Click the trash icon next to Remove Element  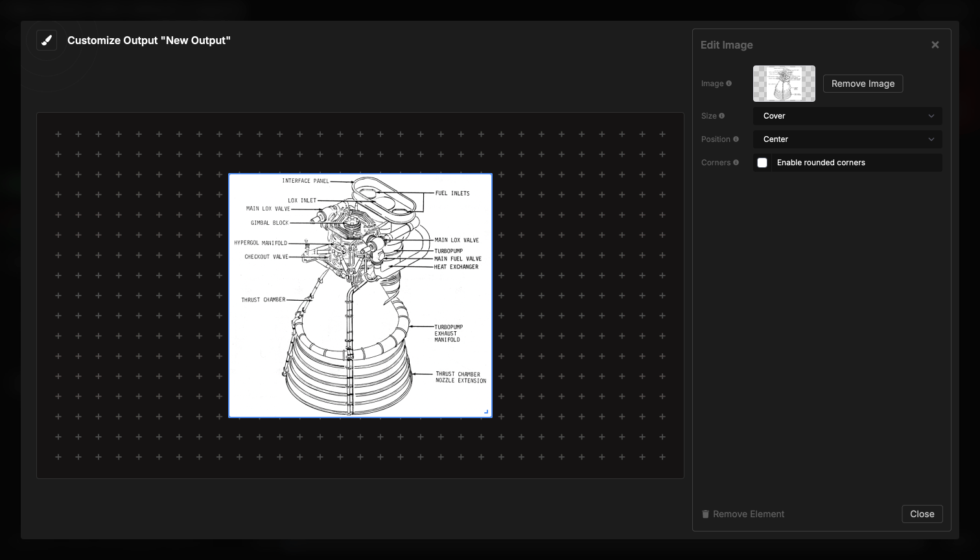[x=706, y=514]
